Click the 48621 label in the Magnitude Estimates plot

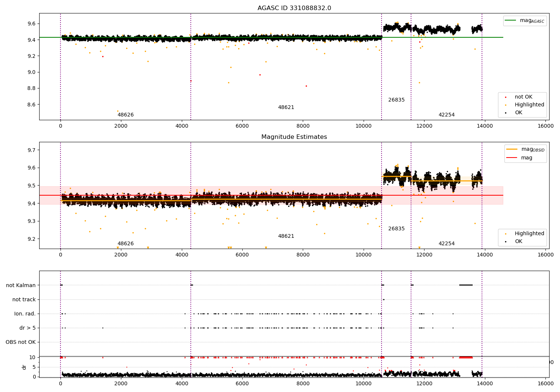pyautogui.click(x=286, y=236)
